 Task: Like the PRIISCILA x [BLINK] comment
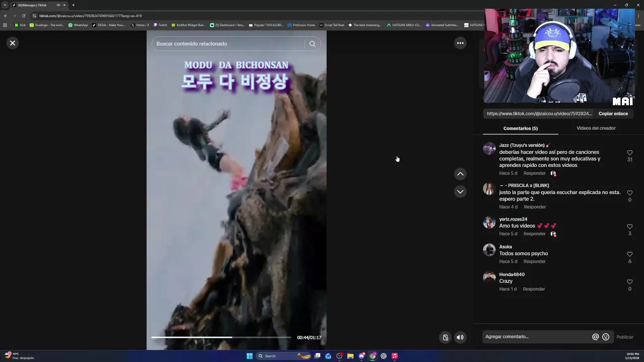pos(629,193)
